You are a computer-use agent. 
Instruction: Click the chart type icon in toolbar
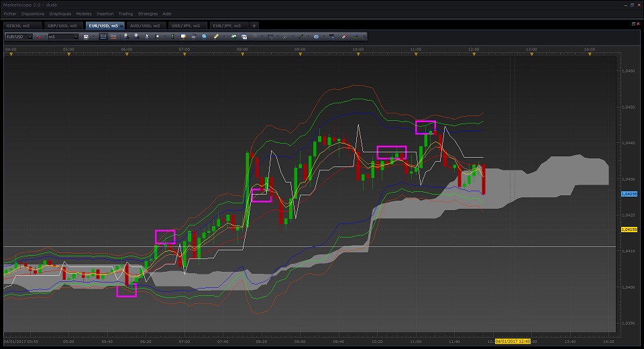click(x=86, y=37)
